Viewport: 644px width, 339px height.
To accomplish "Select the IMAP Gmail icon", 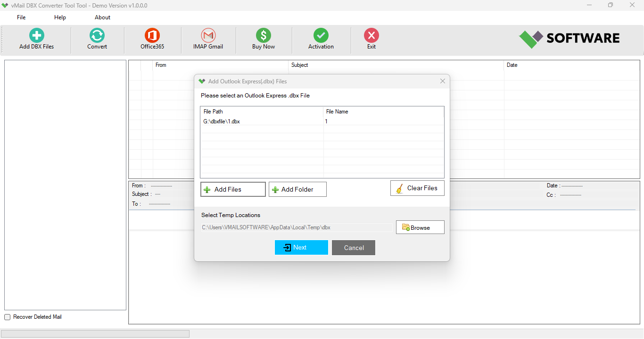I will 208,36.
